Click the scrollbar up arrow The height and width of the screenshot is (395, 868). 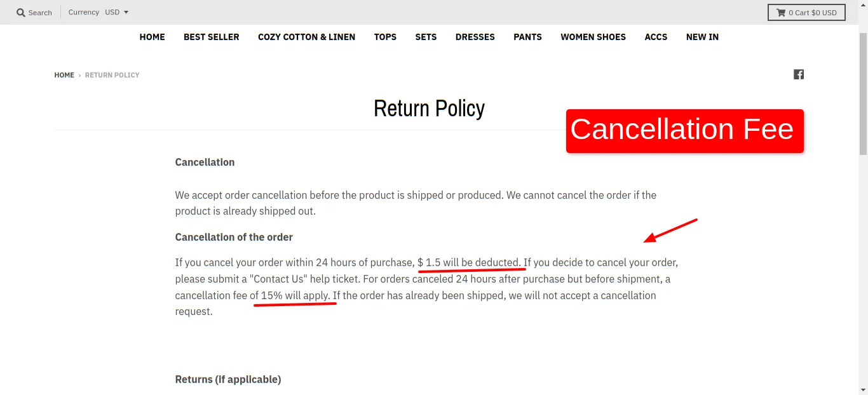(863, 4)
